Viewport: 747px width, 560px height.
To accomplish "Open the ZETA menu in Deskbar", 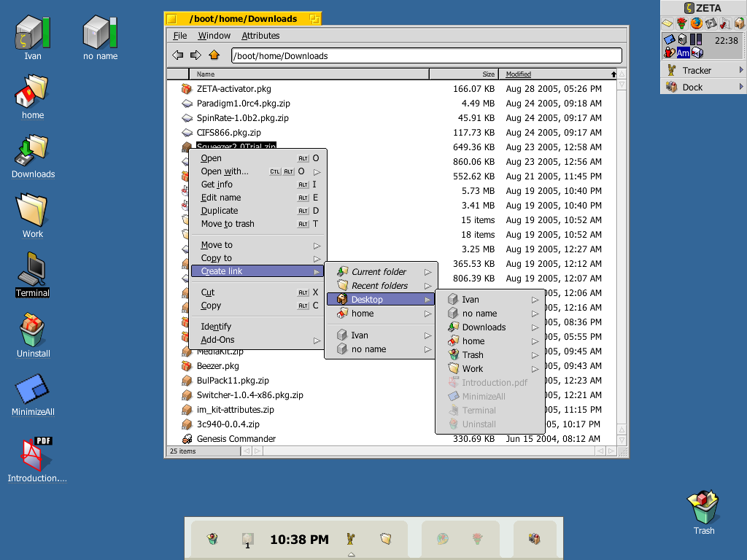I will pos(703,8).
